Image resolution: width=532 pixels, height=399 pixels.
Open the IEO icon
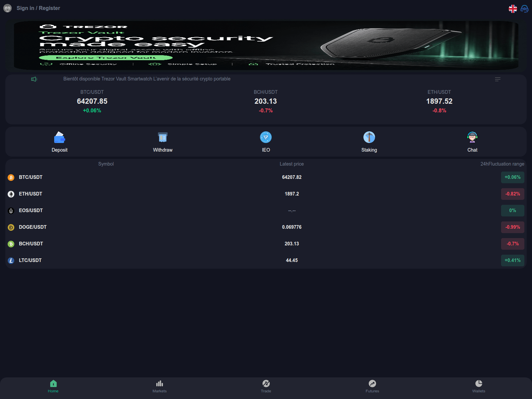click(266, 137)
